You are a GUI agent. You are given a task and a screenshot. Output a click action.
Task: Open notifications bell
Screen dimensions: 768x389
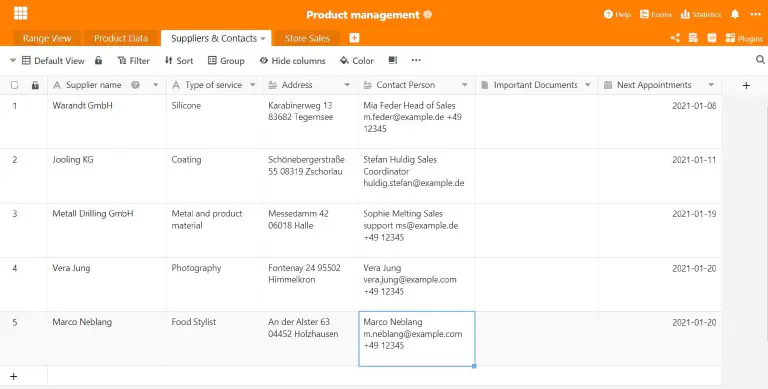[x=735, y=14]
